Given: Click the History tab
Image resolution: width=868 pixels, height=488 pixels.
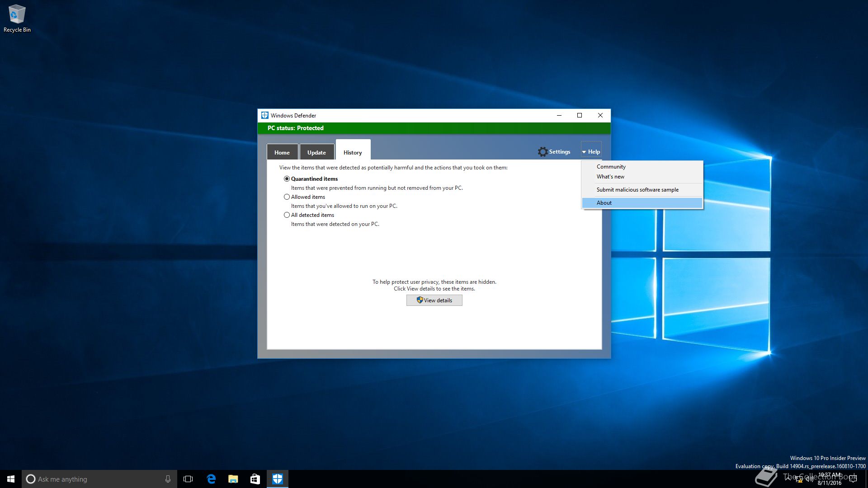Looking at the screenshot, I should tap(353, 150).
